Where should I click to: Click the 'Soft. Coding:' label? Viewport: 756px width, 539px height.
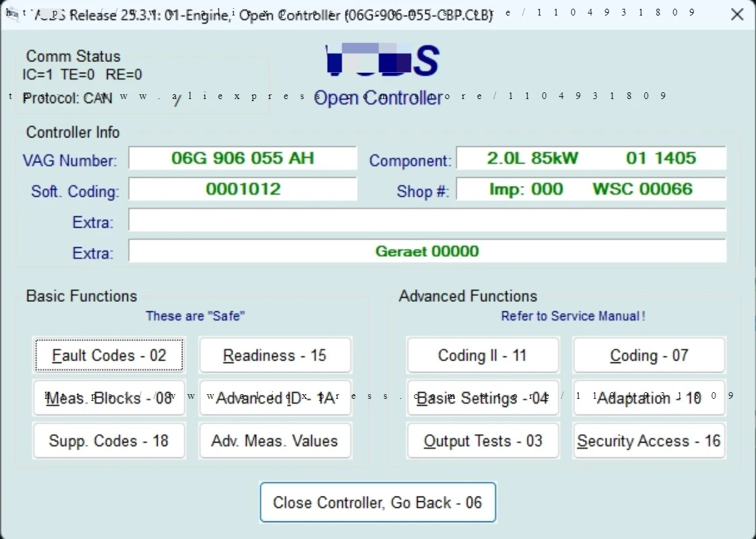75,191
